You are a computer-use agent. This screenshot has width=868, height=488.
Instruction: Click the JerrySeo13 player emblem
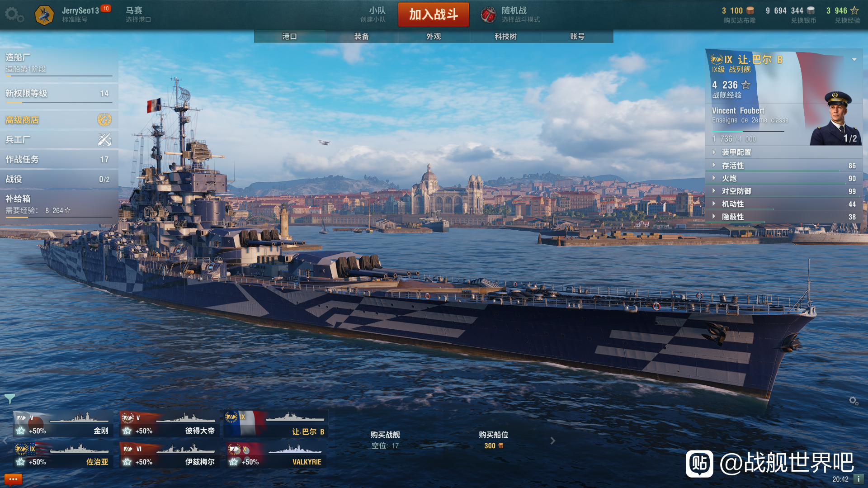[x=44, y=15]
